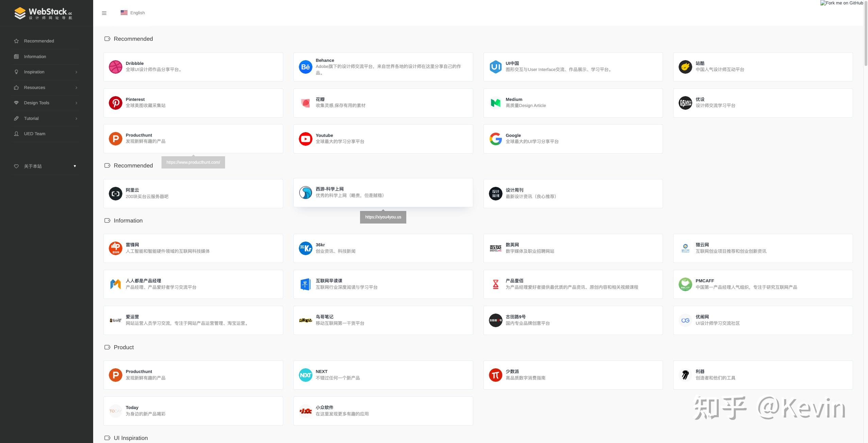Click the Producthunt icon in Product section
Image resolution: width=868 pixels, height=443 pixels.
[116, 375]
